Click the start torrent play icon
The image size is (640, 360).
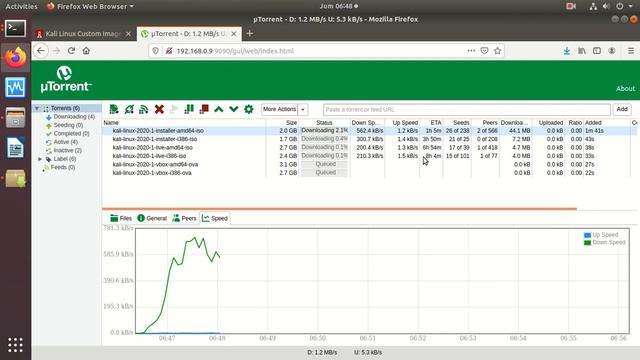[x=173, y=109]
